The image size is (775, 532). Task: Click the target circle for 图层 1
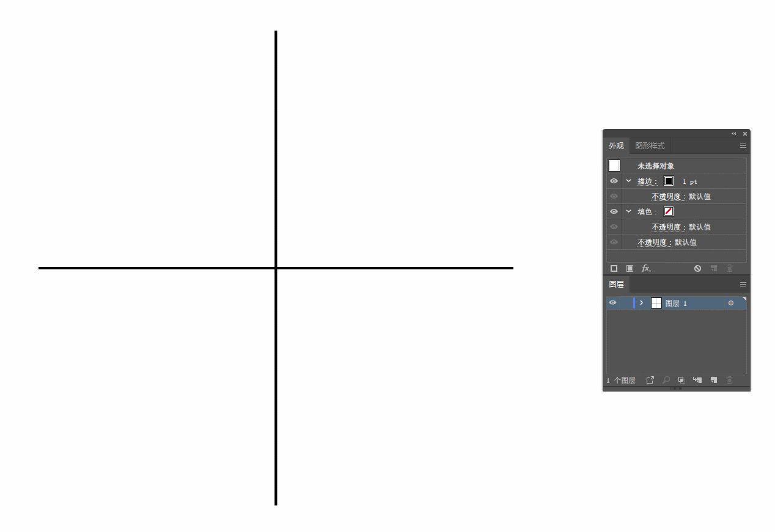coord(730,303)
